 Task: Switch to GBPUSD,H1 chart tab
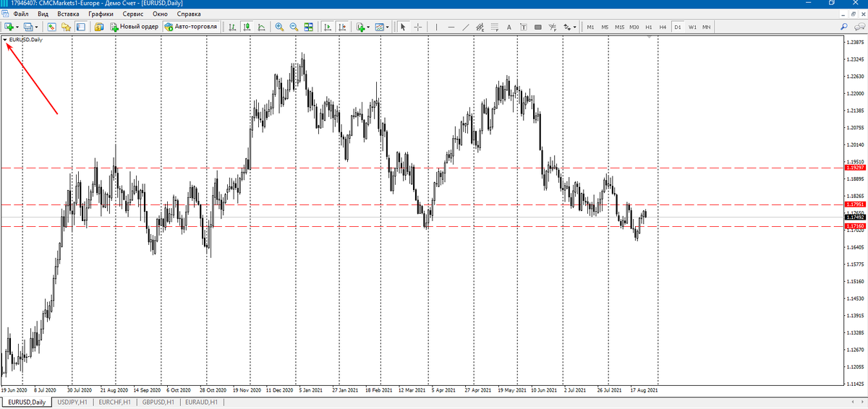tap(157, 402)
